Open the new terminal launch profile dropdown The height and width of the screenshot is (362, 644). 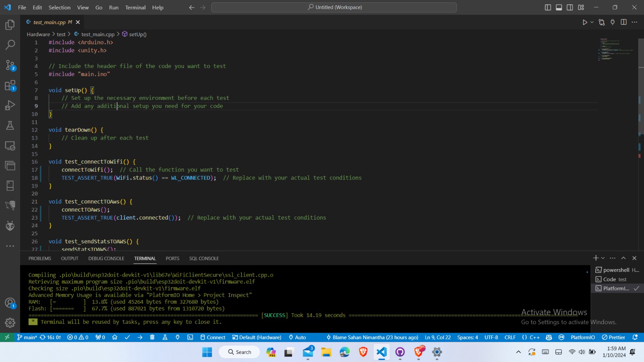(603, 258)
